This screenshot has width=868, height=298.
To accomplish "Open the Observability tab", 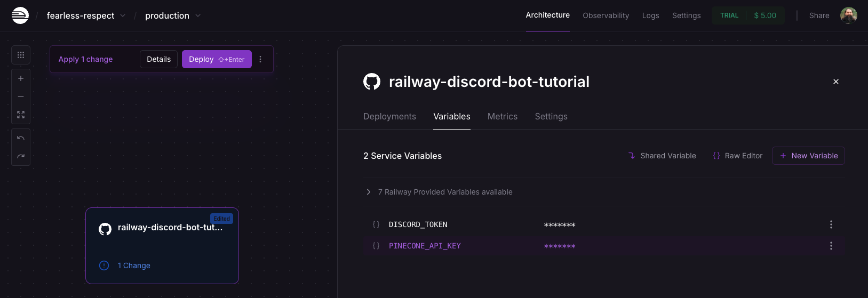I will 606,15.
